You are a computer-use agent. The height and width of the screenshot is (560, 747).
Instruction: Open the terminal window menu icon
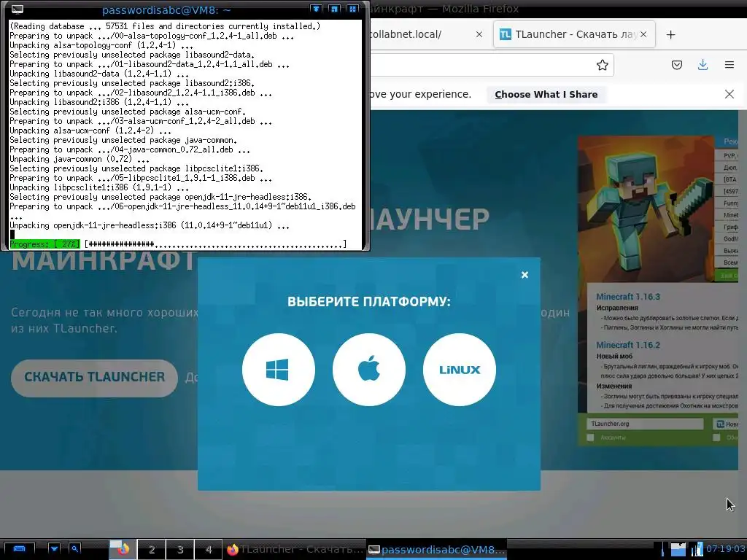[18, 9]
